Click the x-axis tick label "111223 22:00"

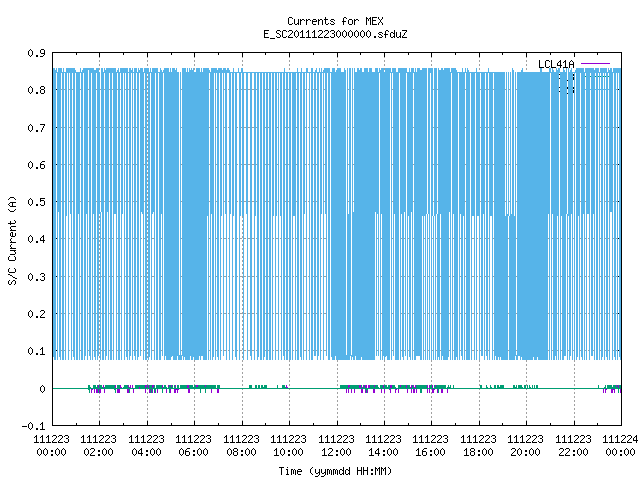click(573, 446)
